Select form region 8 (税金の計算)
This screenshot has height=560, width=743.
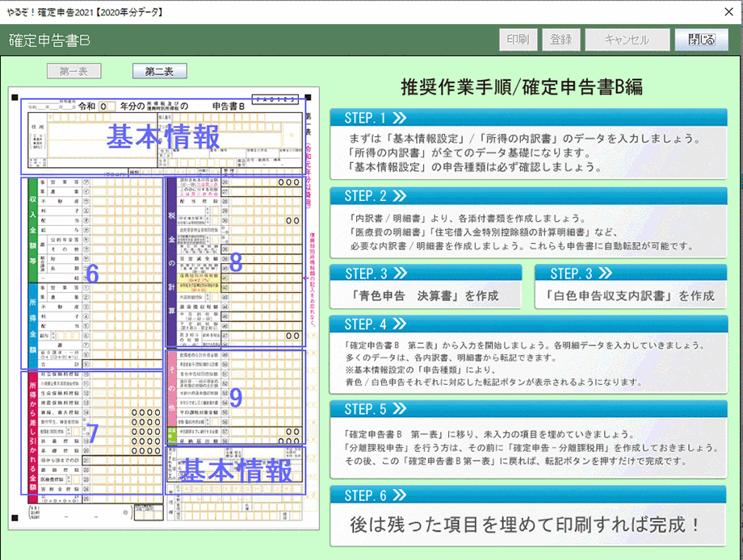click(236, 262)
